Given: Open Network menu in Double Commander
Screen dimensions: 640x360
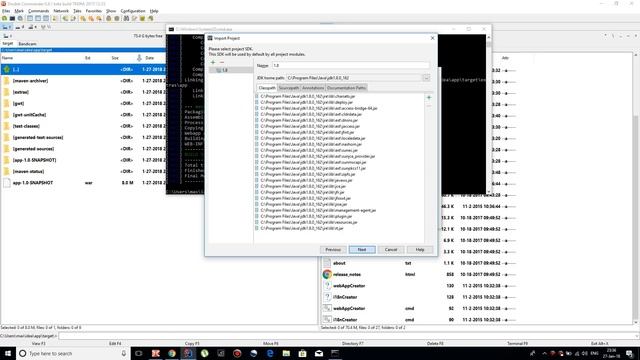Looking at the screenshot, I should point(61,11).
